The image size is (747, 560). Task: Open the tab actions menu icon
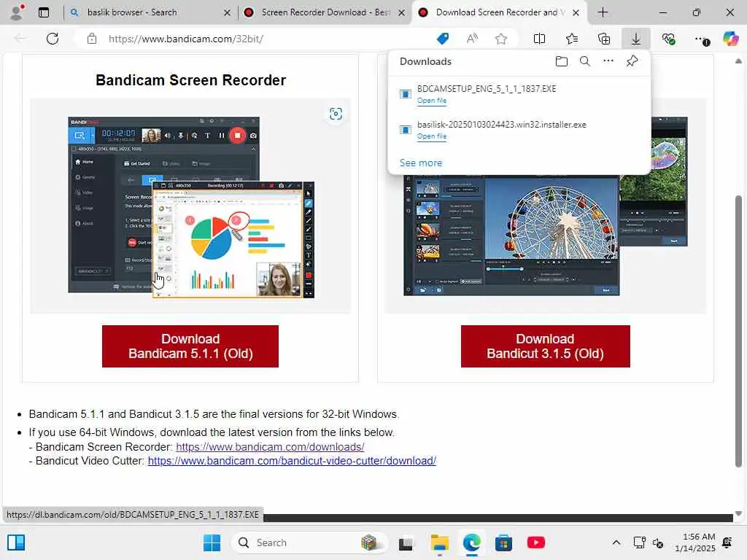pos(44,12)
